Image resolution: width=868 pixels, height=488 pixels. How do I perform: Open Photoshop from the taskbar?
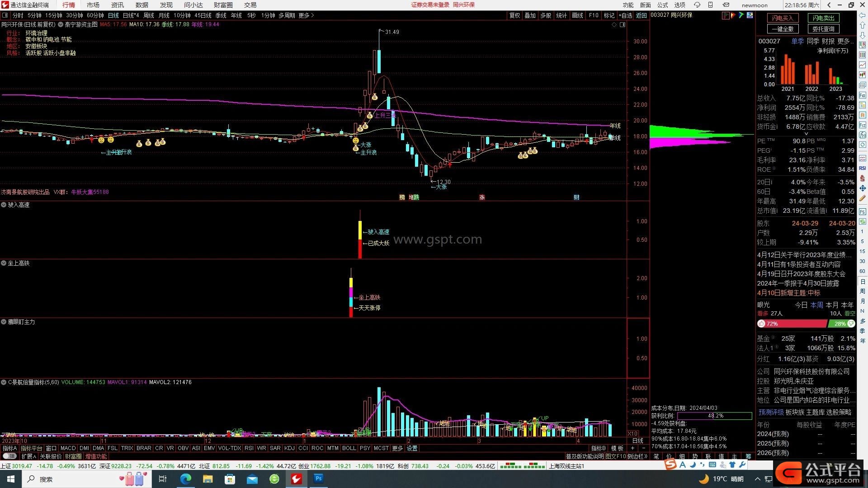coord(319,479)
